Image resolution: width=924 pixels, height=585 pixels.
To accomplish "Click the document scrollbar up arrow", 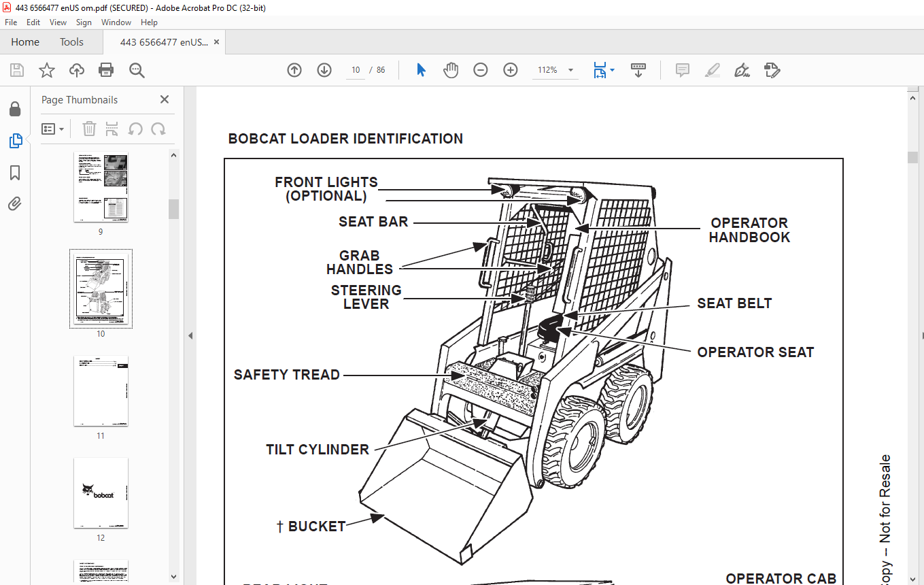I will pos(912,98).
